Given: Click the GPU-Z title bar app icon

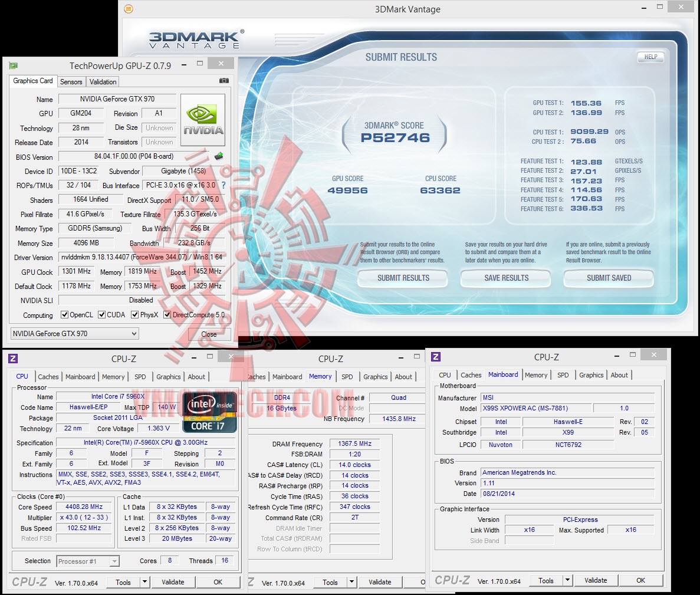Looking at the screenshot, I should 14,65.
